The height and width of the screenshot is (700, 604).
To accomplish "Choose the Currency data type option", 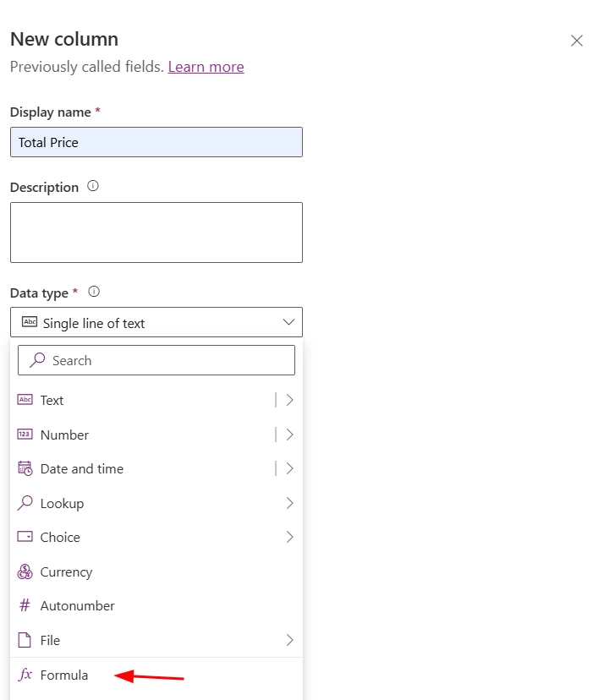I will point(66,572).
